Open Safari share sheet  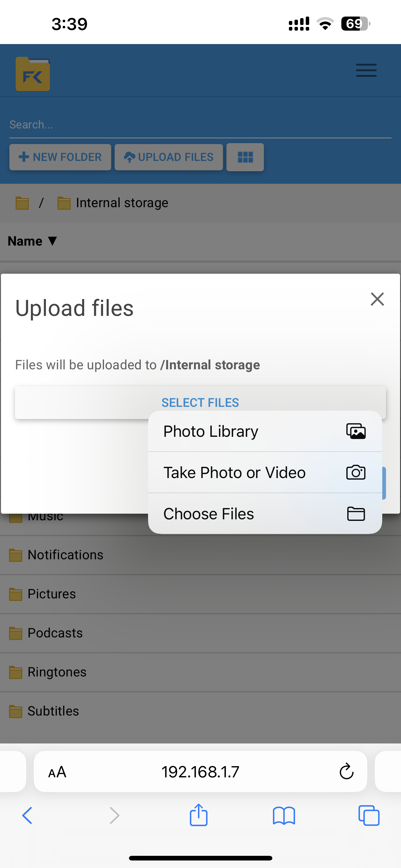click(x=199, y=816)
